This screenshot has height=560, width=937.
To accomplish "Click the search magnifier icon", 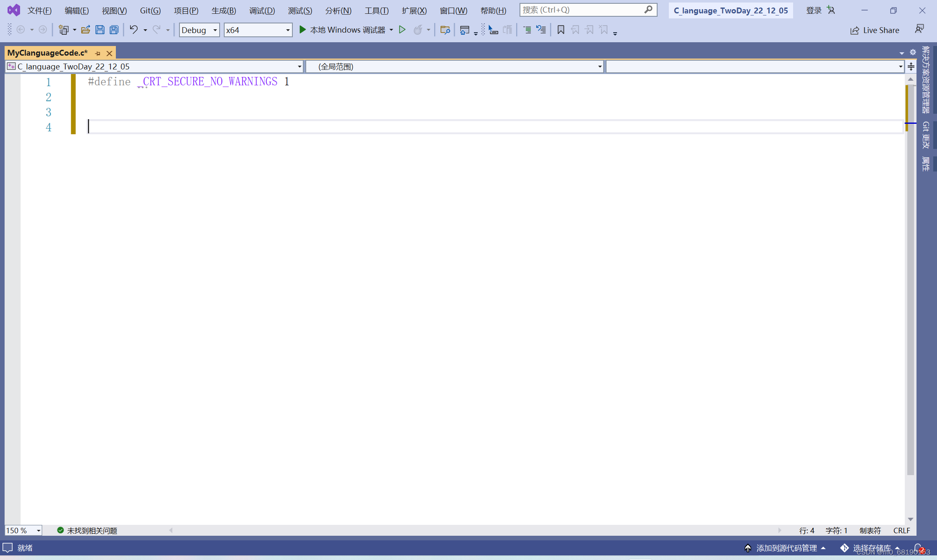I will [648, 10].
